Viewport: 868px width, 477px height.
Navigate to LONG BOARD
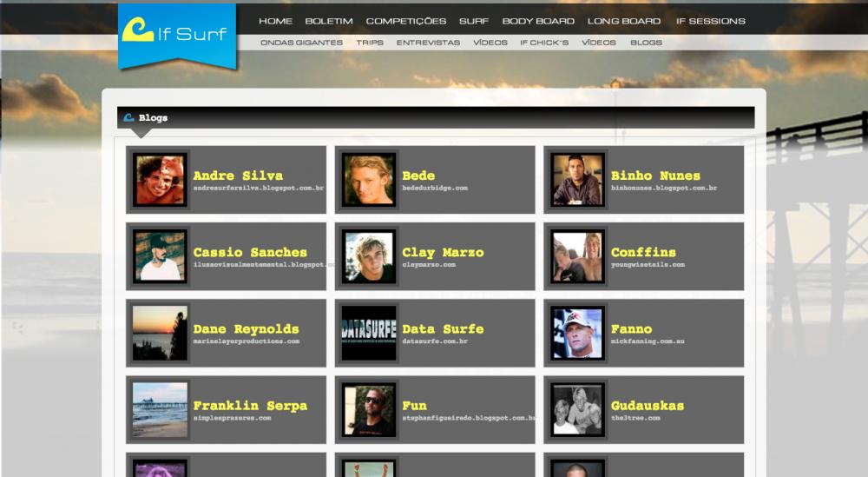pyautogui.click(x=624, y=21)
